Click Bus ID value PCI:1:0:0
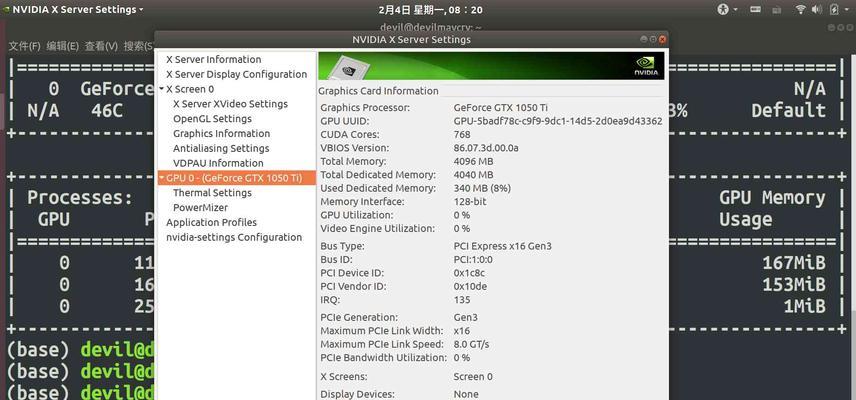Image resolution: width=856 pixels, height=400 pixels. (x=473, y=259)
